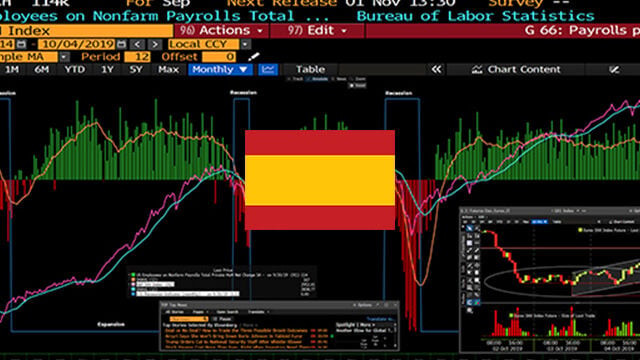Click Save Search in Top News window

click(x=227, y=312)
